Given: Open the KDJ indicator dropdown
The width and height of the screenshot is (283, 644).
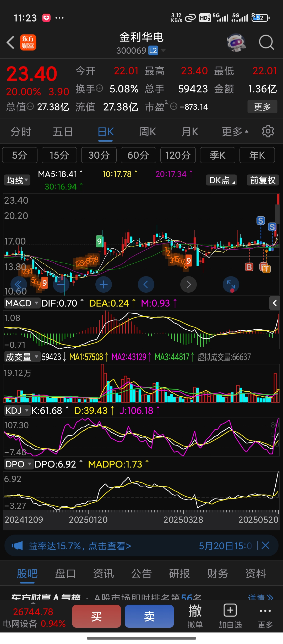Looking at the screenshot, I should 17,410.
